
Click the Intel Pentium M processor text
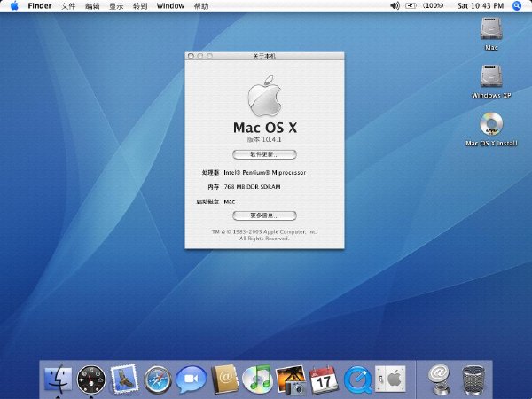pyautogui.click(x=265, y=172)
